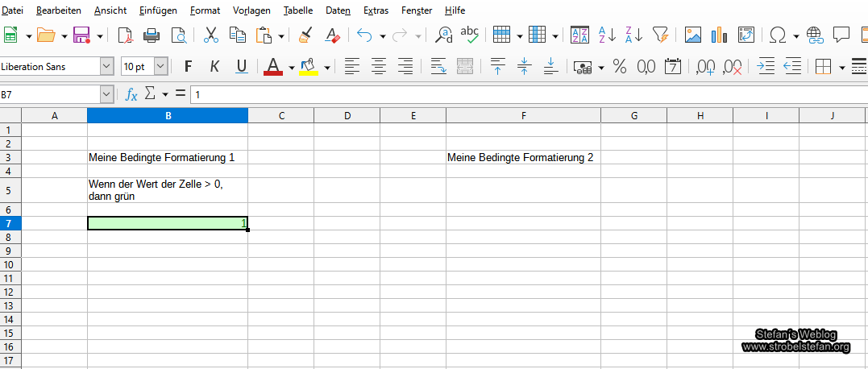This screenshot has width=868, height=369.
Task: Expand the Undo history dropdown
Action: pos(383,36)
